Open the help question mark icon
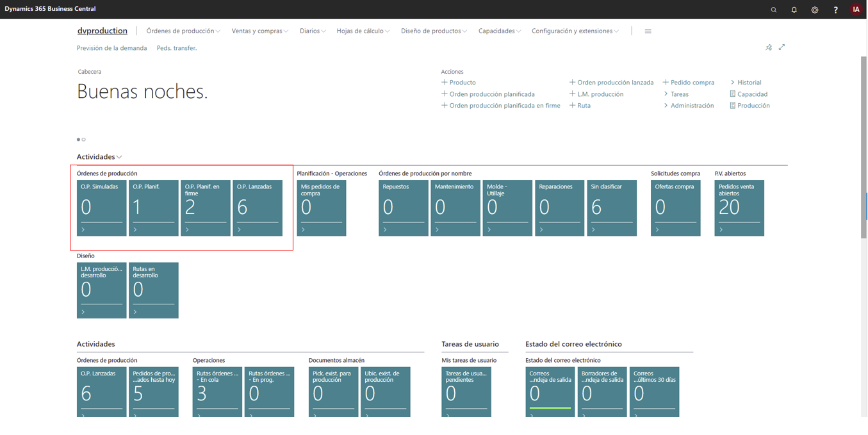This screenshot has width=868, height=435. coord(835,10)
